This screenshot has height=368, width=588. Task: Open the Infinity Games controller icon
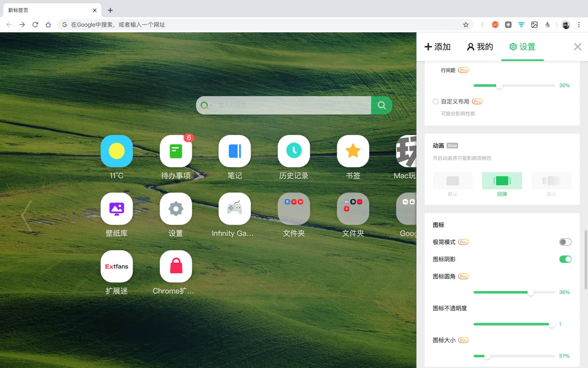pos(235,209)
